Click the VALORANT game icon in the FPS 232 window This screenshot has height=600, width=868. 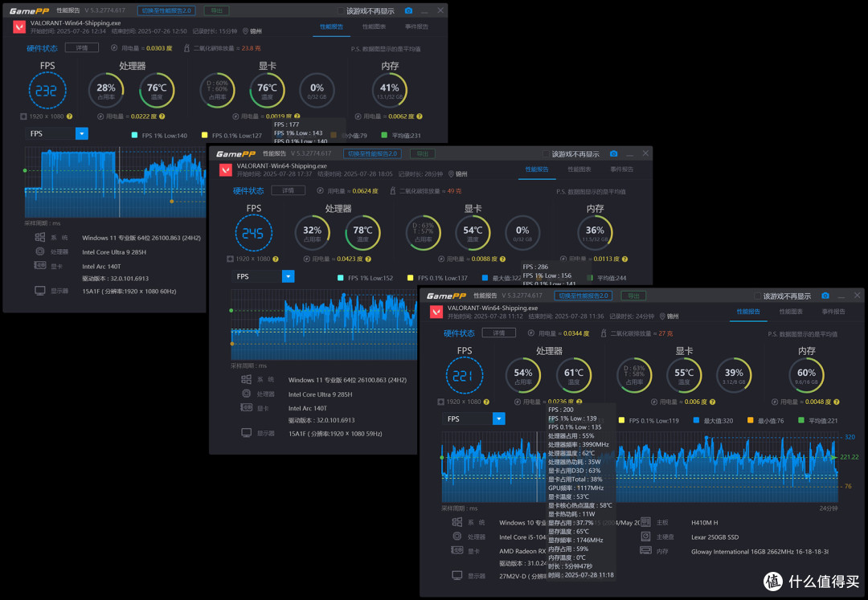[x=19, y=27]
